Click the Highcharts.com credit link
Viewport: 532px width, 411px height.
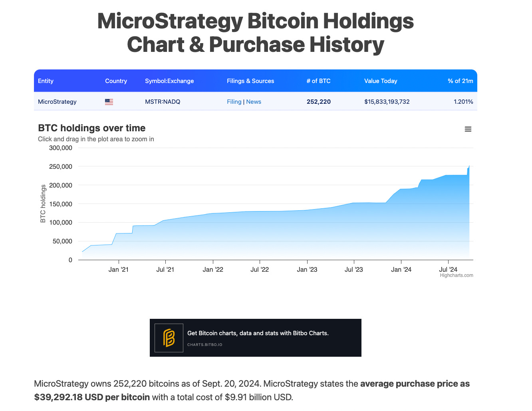[456, 275]
